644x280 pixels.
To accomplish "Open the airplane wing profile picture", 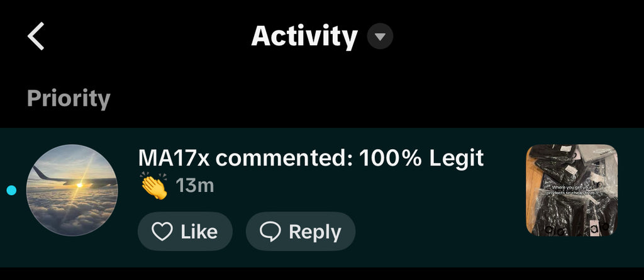I will click(x=72, y=190).
